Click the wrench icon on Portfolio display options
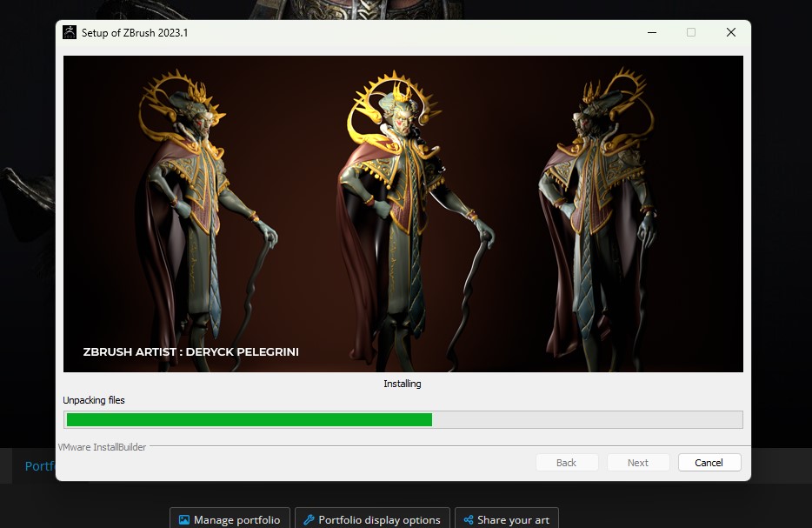Viewport: 812px width, 528px height. point(309,519)
